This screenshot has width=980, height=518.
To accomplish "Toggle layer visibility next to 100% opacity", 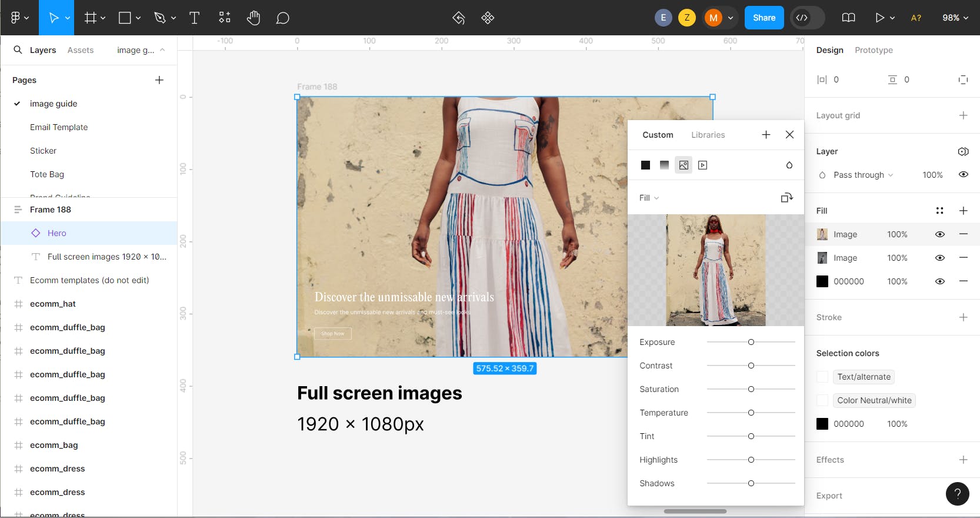I will pyautogui.click(x=964, y=174).
